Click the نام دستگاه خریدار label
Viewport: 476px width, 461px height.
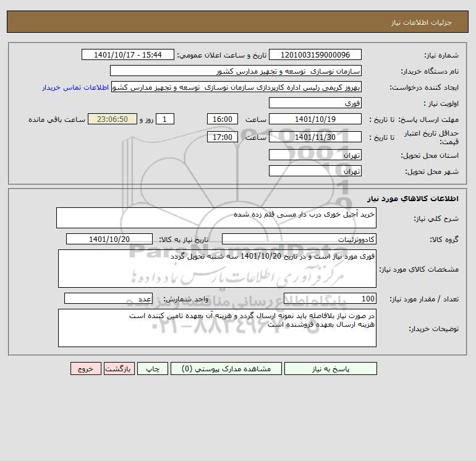coord(430,71)
